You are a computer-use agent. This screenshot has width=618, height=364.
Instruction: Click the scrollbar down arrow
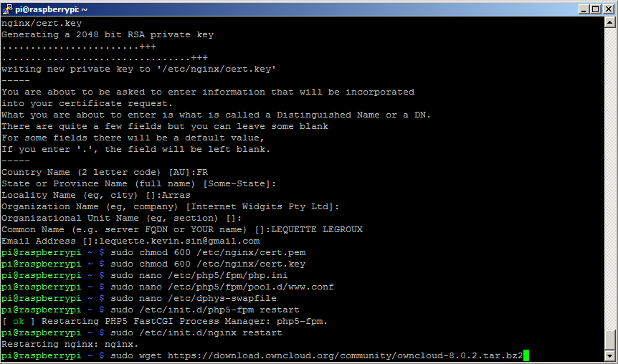tap(609, 357)
